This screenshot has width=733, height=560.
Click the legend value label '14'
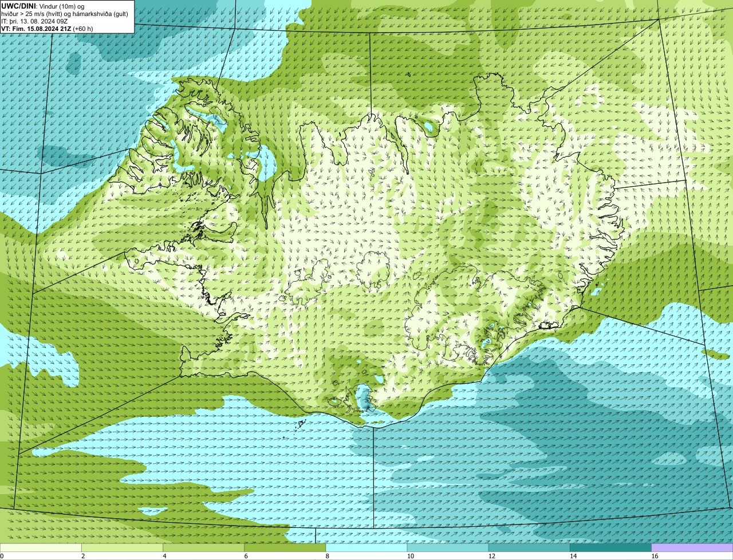[573, 556]
